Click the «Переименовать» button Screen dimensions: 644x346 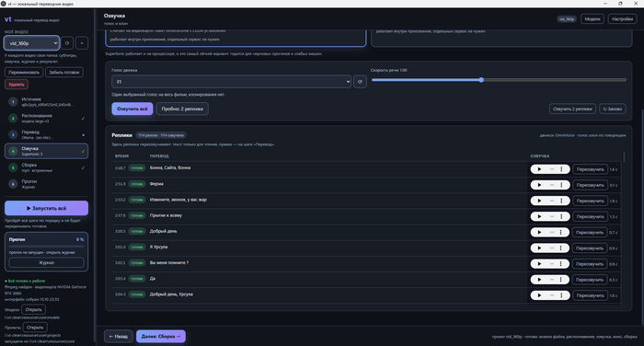tap(24, 73)
